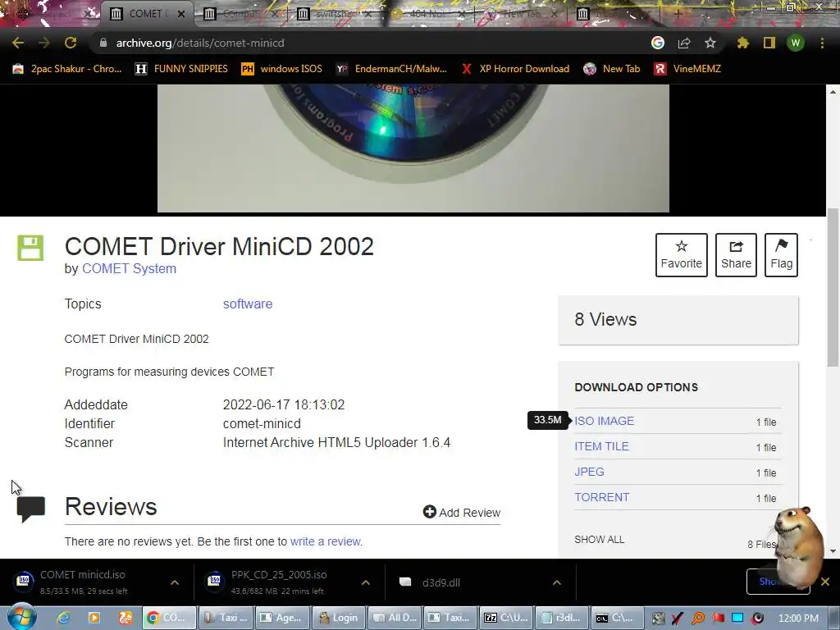840x630 pixels.
Task: Go back using the browser back arrow
Action: 18,43
